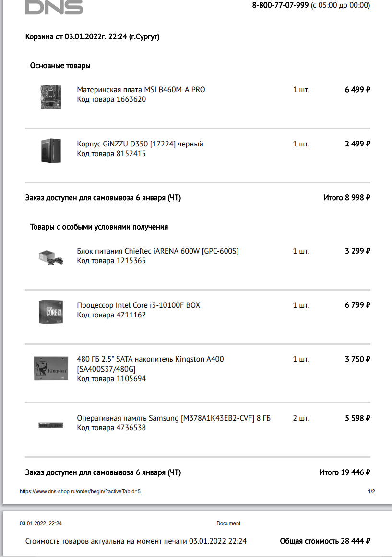392x557 pixels.
Task: Open the dns-shop.ru order URL link
Action: point(80,492)
